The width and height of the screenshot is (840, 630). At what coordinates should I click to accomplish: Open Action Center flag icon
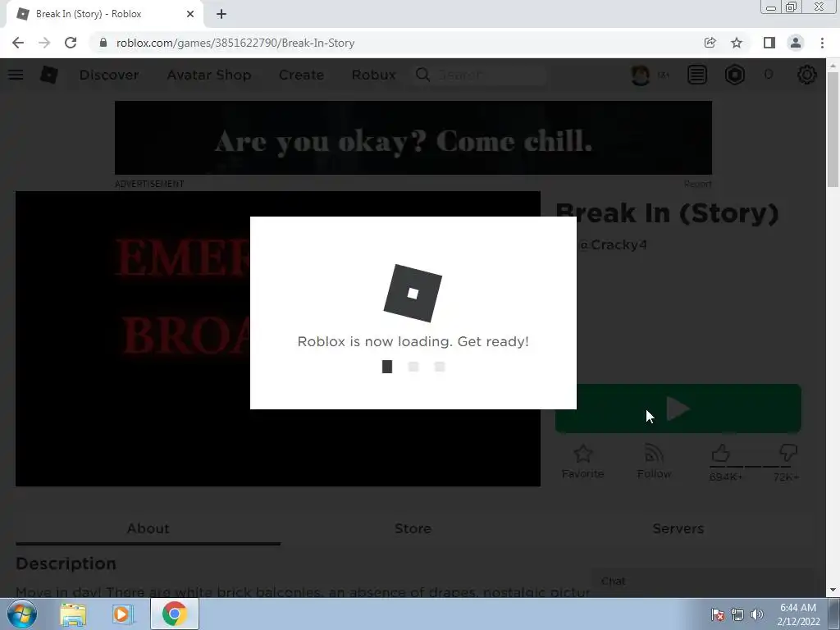pyautogui.click(x=718, y=614)
